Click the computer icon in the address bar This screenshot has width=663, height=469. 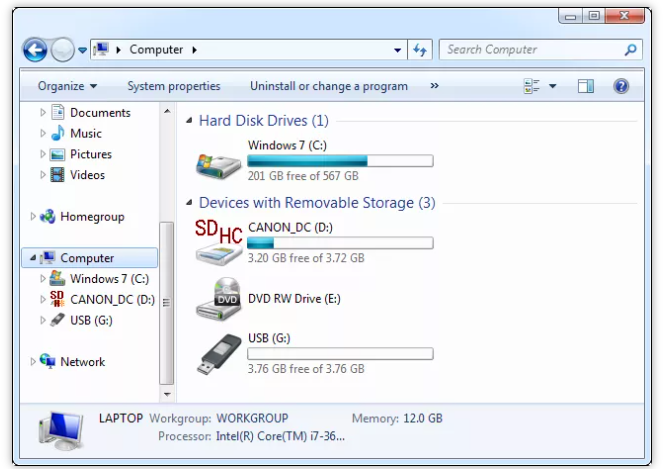pos(101,49)
